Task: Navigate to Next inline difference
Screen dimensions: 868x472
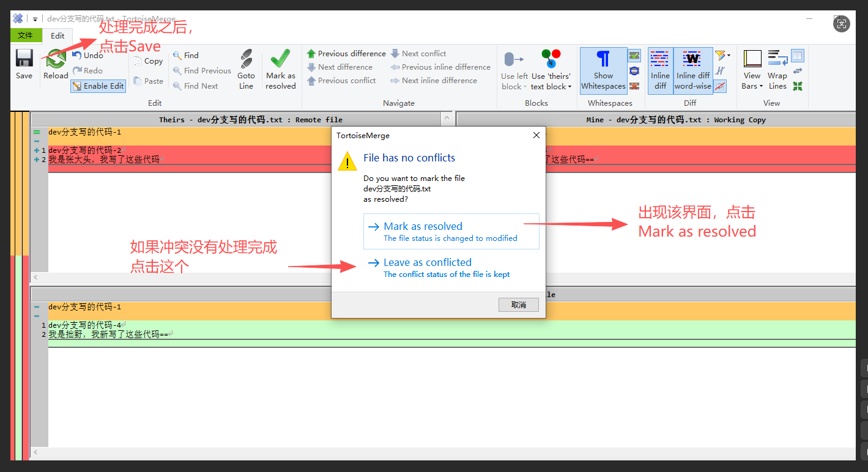Action: click(434, 80)
